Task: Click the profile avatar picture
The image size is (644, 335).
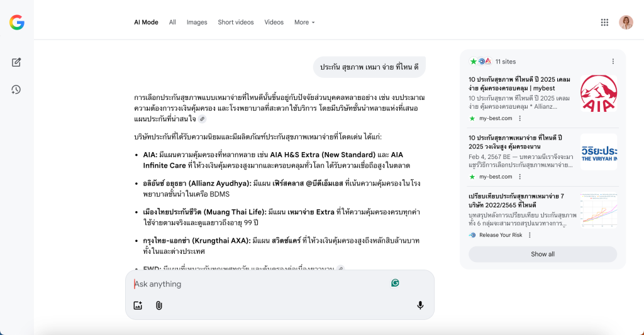Action: [x=626, y=23]
